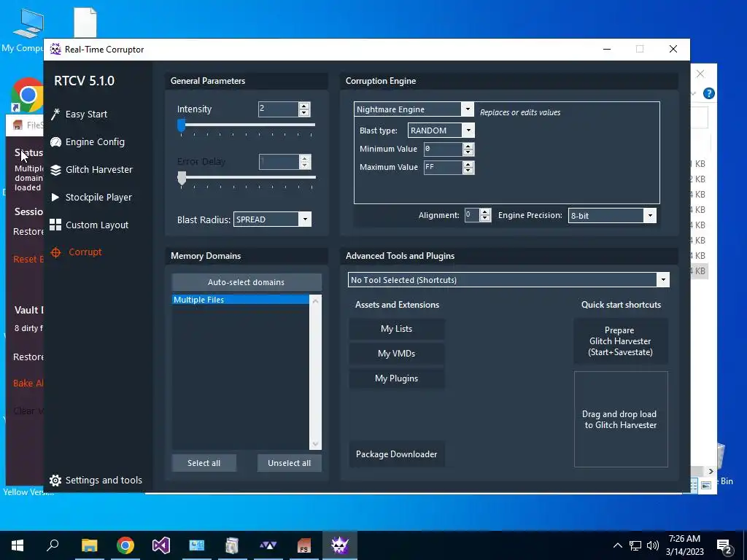Open the Blast Radius dropdown

click(305, 219)
